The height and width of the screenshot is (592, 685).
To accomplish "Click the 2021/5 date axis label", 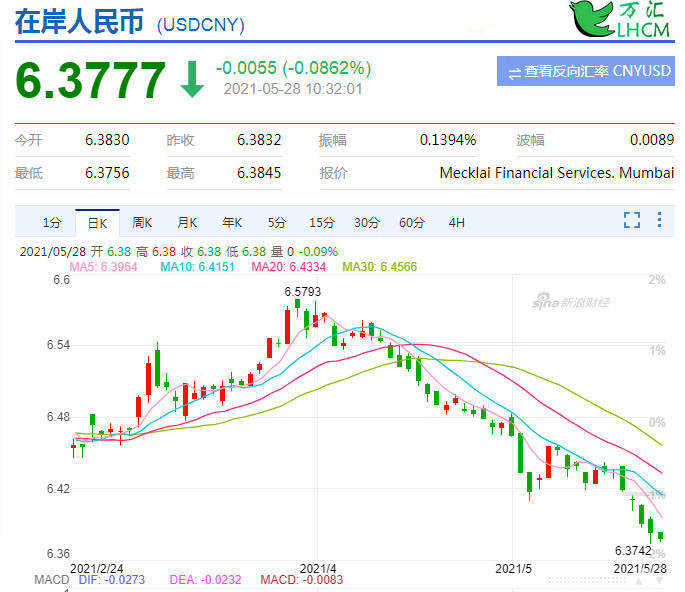I will [513, 568].
